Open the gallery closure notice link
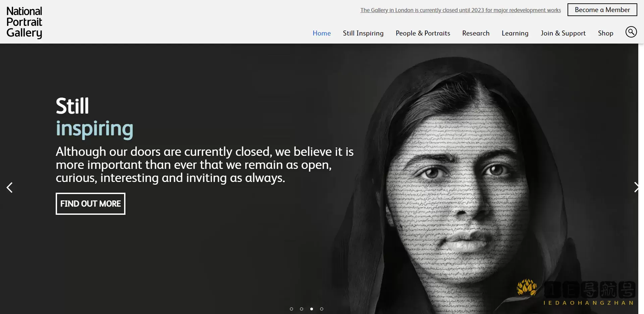This screenshot has width=644, height=314. click(460, 10)
